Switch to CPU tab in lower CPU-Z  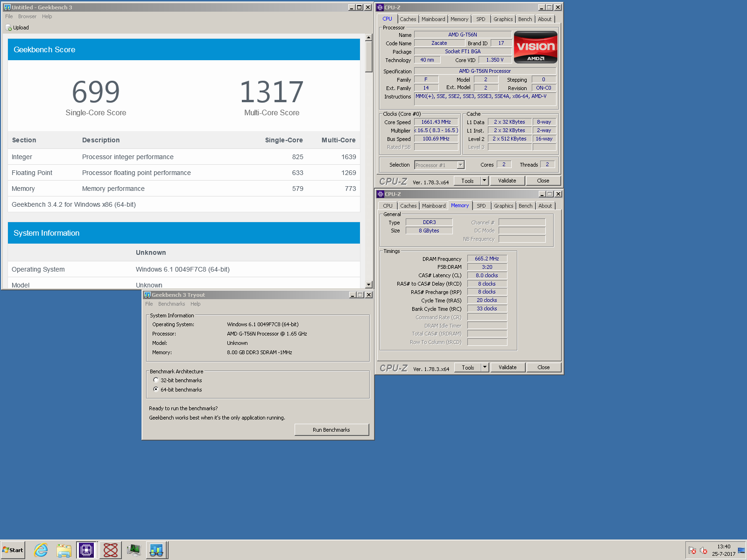coord(388,206)
